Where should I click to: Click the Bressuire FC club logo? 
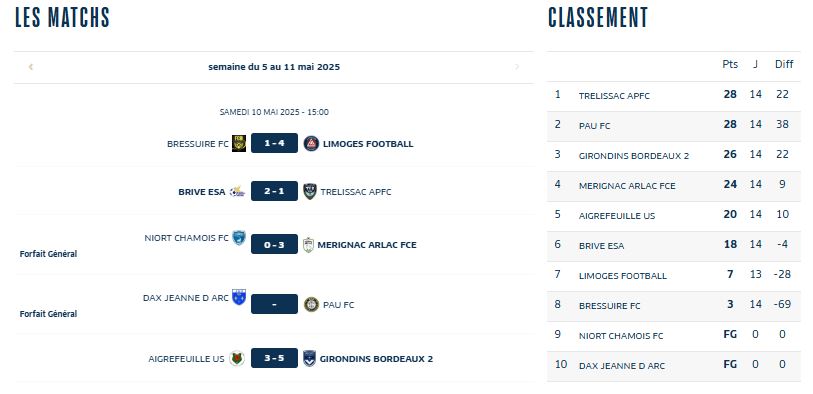(x=239, y=143)
